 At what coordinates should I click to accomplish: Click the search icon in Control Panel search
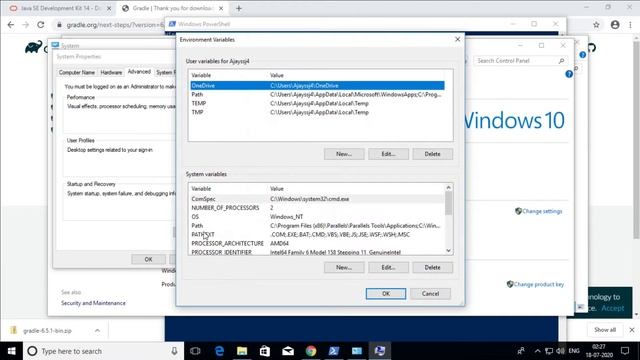click(x=561, y=61)
